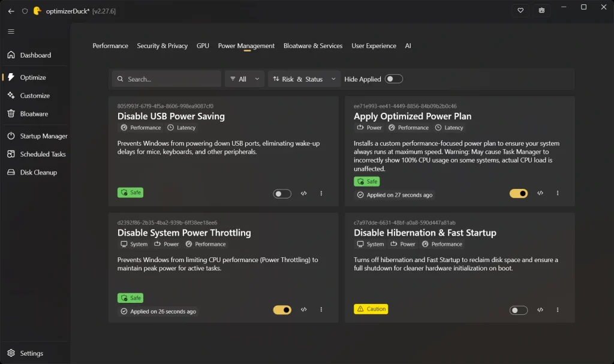Click Safe badge on Disable System Power Throttling
614x364 pixels.
pos(130,298)
